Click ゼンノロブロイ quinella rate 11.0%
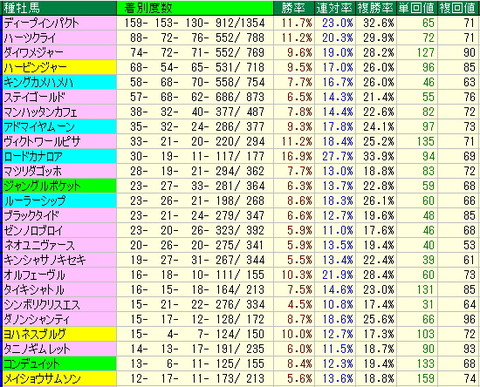Image resolution: width=480 pixels, height=387 pixels. point(338,230)
